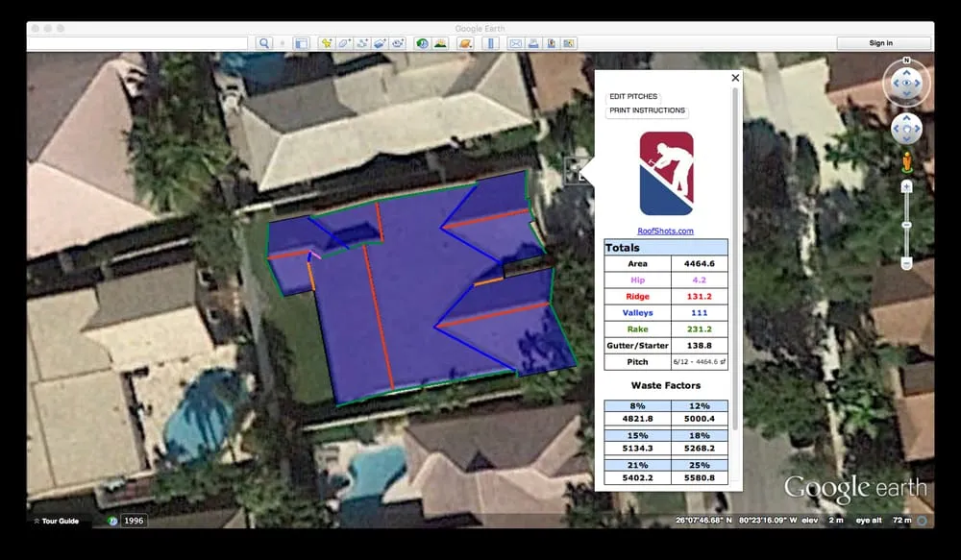Viewport: 961px width, 560px height.
Task: Show historical imagery with the clock icon
Action: (x=422, y=43)
